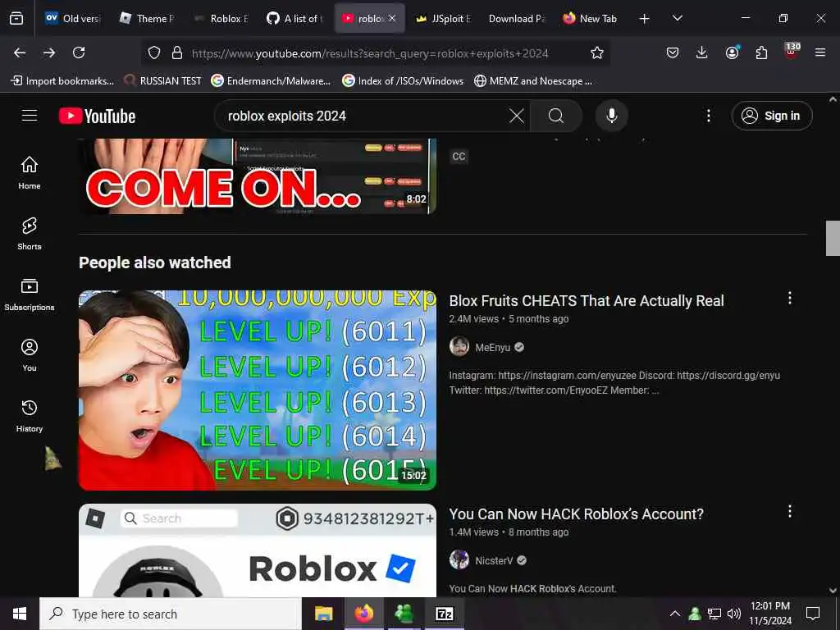Open the Windows Start button
This screenshot has width=840, height=630.
tap(20, 614)
